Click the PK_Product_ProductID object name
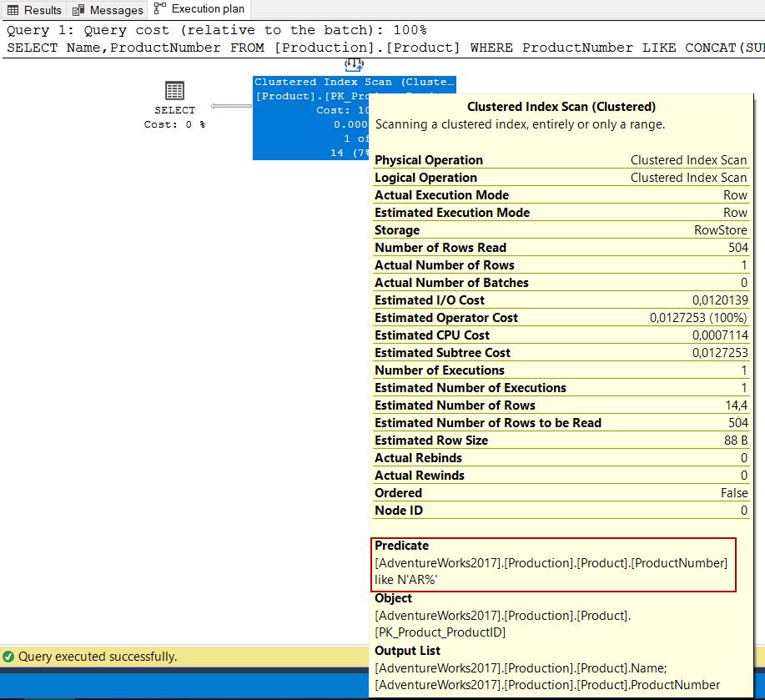 pos(440,632)
